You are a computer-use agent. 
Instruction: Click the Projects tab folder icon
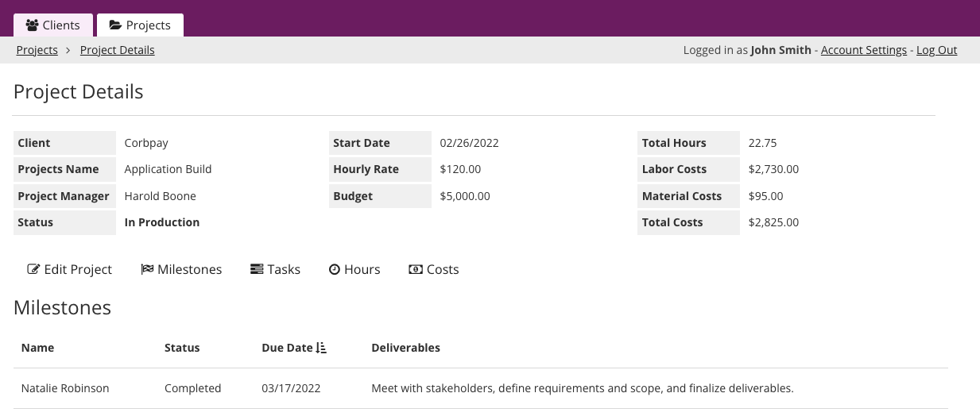[116, 25]
